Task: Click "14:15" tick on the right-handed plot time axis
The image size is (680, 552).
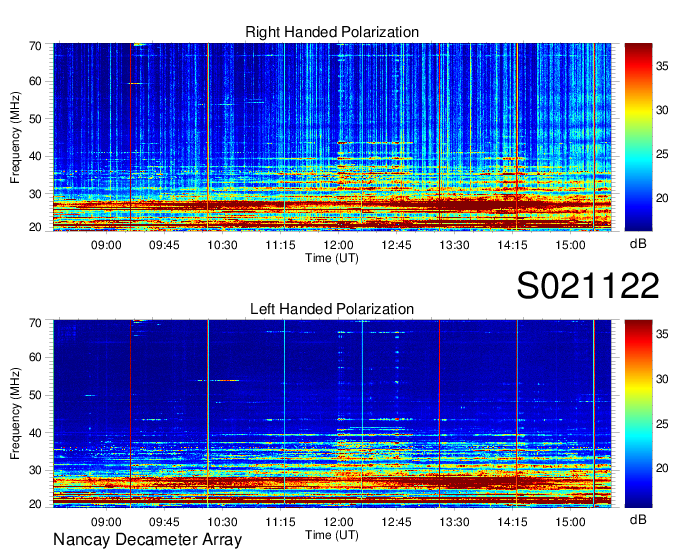Action: (x=513, y=245)
